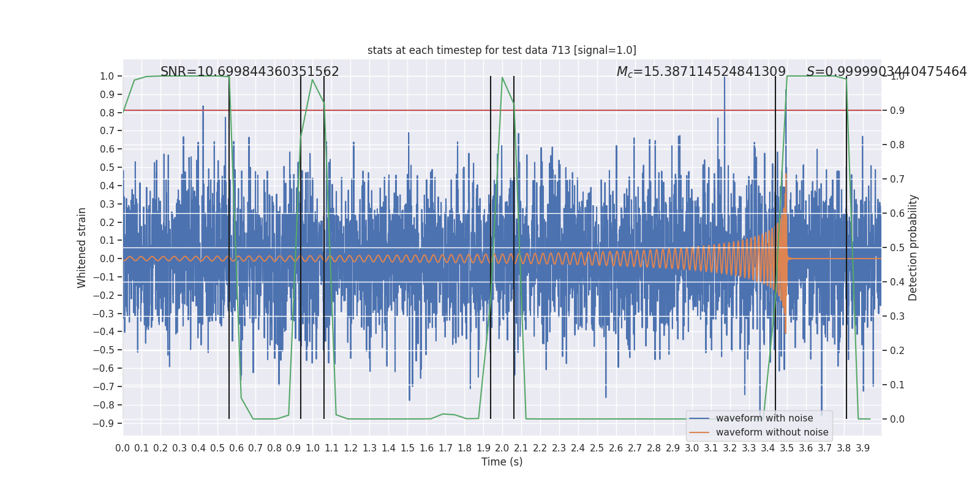Click the "waveform without noise" legend entry
Image resolution: width=980 pixels, height=490 pixels.
(x=772, y=432)
